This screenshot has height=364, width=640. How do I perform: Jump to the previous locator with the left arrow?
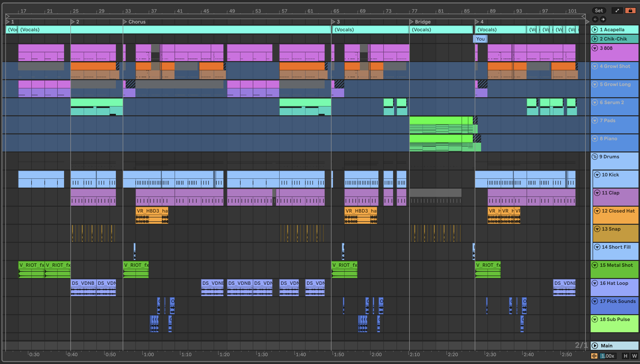(x=595, y=19)
